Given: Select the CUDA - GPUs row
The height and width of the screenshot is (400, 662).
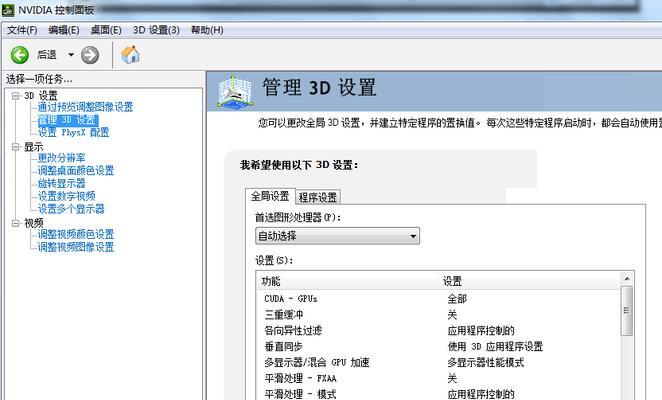Looking at the screenshot, I should click(x=438, y=299).
